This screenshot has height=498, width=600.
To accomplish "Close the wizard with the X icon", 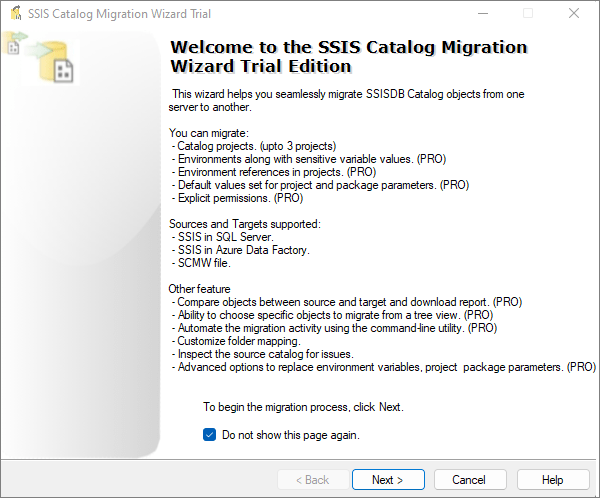I will tap(574, 13).
